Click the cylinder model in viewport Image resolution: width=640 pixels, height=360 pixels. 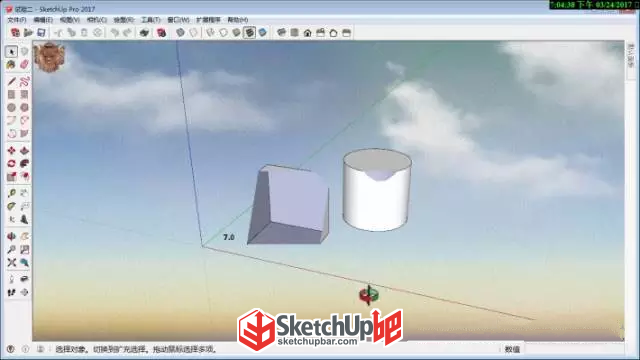(x=377, y=190)
